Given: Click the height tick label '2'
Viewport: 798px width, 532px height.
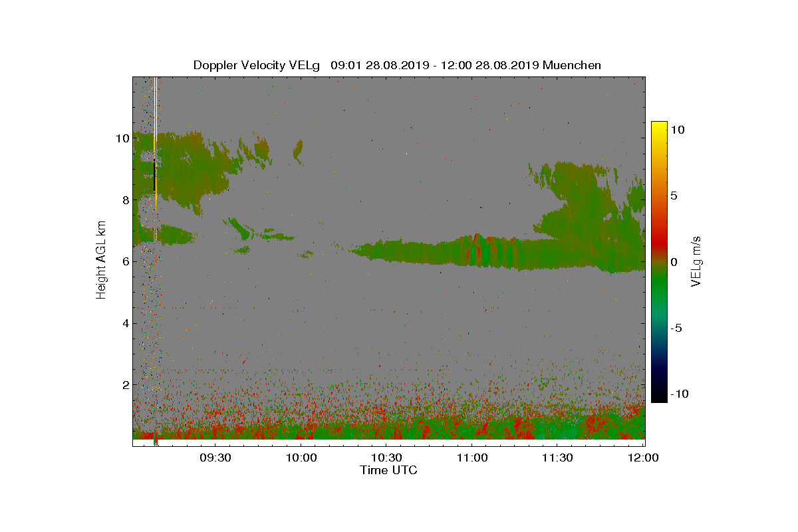Looking at the screenshot, I should pyautogui.click(x=126, y=385).
